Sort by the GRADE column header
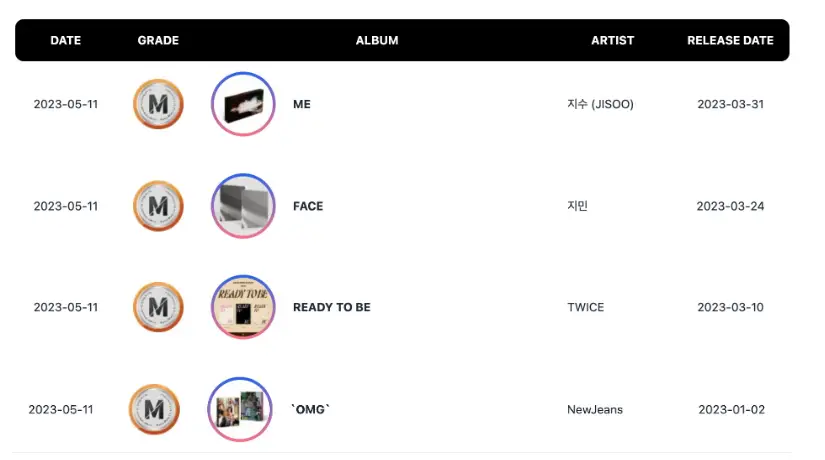 pyautogui.click(x=158, y=41)
